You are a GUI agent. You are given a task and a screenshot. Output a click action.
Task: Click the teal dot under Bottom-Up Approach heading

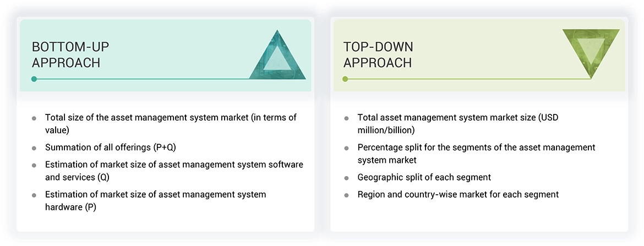click(34, 79)
